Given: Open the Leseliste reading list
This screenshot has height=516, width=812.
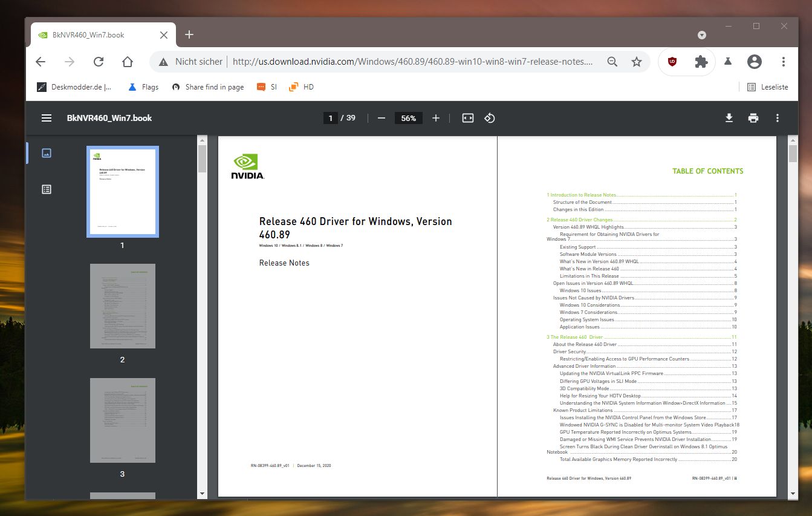Looking at the screenshot, I should (x=768, y=87).
